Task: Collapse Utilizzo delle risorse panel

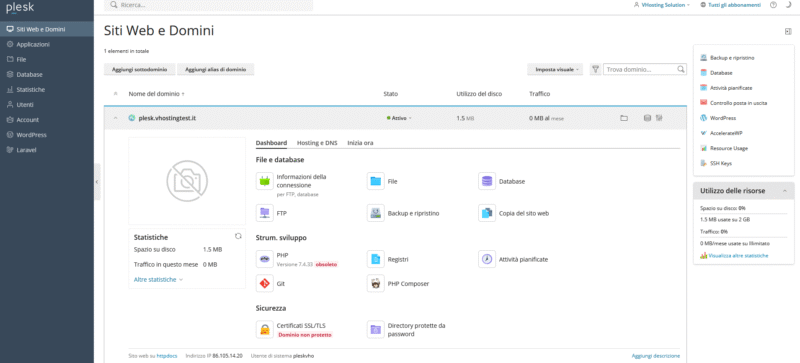Action: [785, 190]
